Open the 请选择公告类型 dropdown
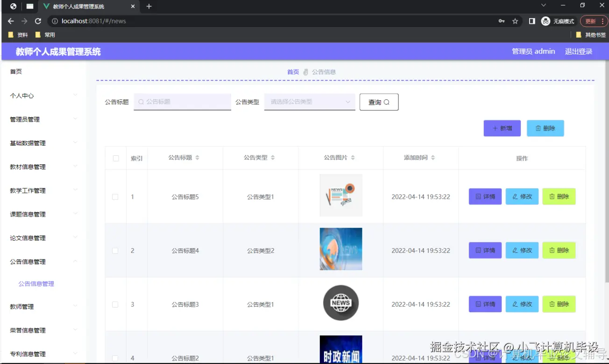 pyautogui.click(x=309, y=101)
